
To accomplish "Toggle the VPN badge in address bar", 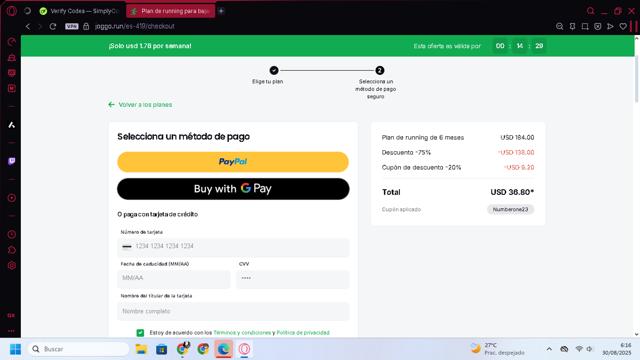I will point(71,26).
